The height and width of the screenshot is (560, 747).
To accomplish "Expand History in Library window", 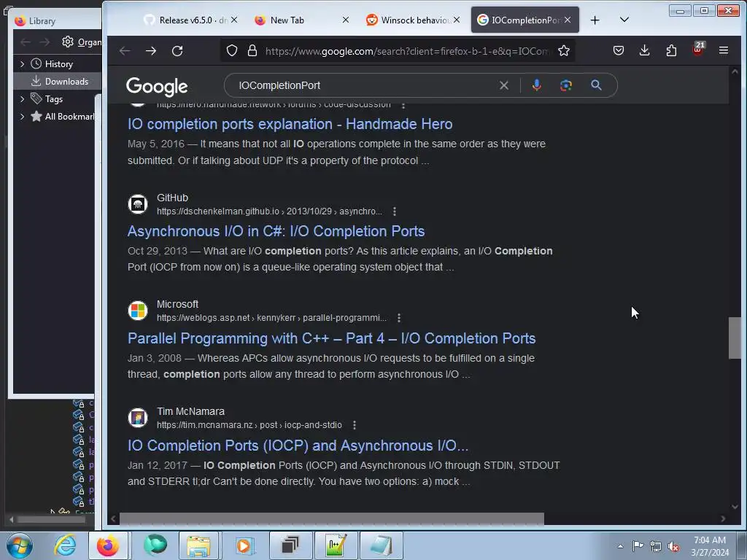I will [22, 64].
